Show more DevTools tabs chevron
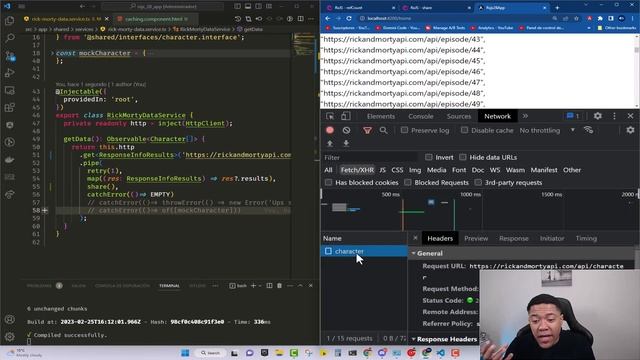640x360 pixels. (525, 116)
